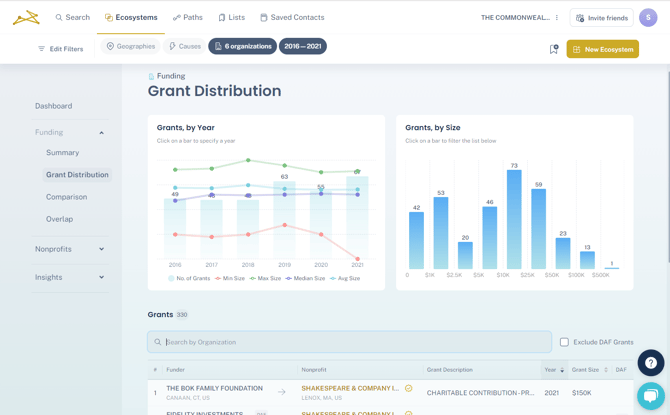
Task: Create a New Ecosystem
Action: tap(602, 49)
